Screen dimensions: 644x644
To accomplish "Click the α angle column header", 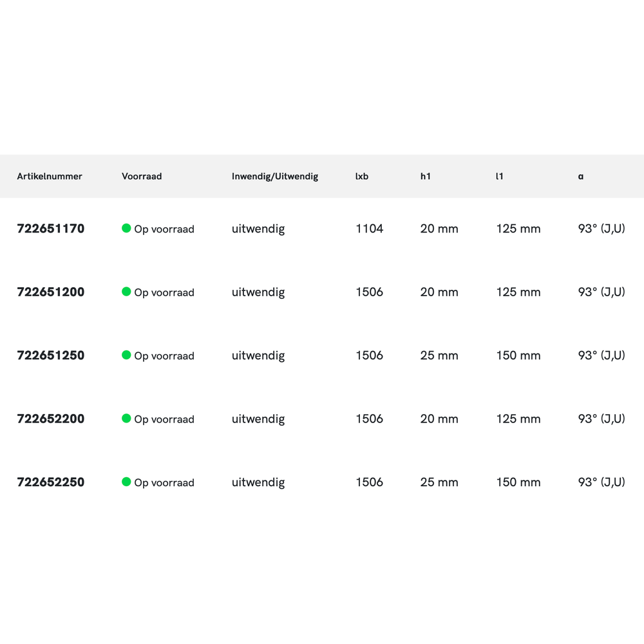I will click(x=581, y=176).
